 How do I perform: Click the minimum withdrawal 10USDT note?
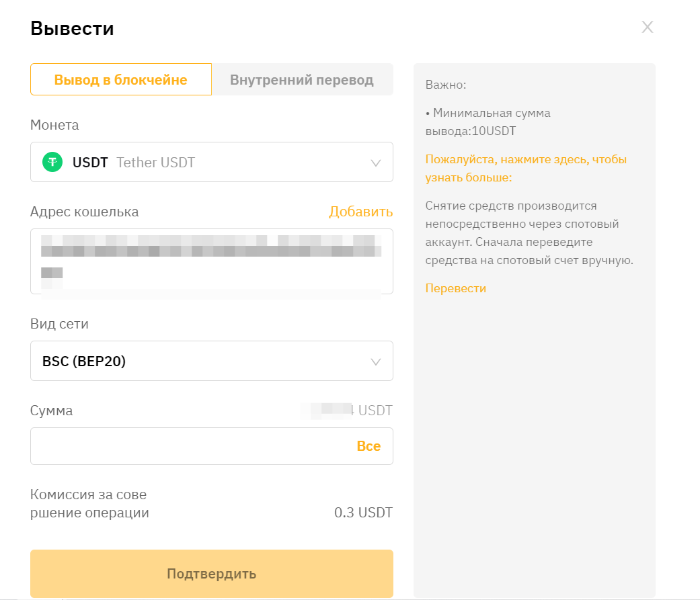pos(488,122)
